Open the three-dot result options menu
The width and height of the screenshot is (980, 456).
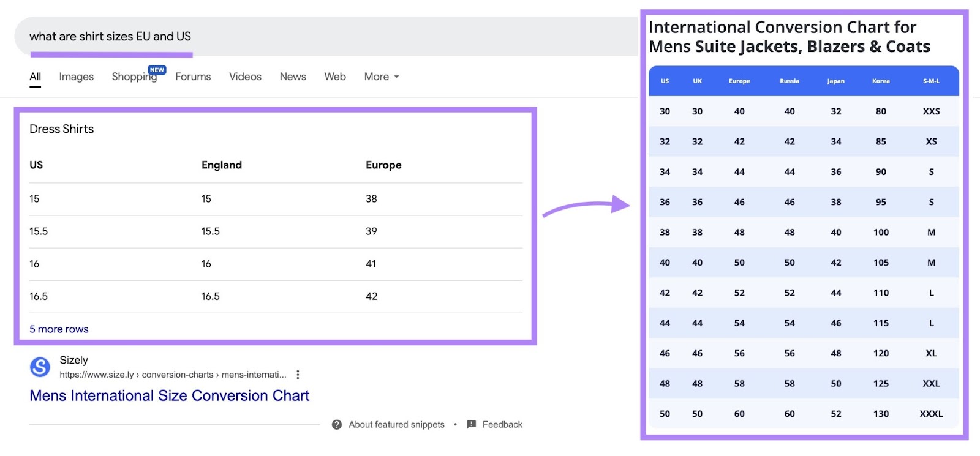(x=298, y=375)
